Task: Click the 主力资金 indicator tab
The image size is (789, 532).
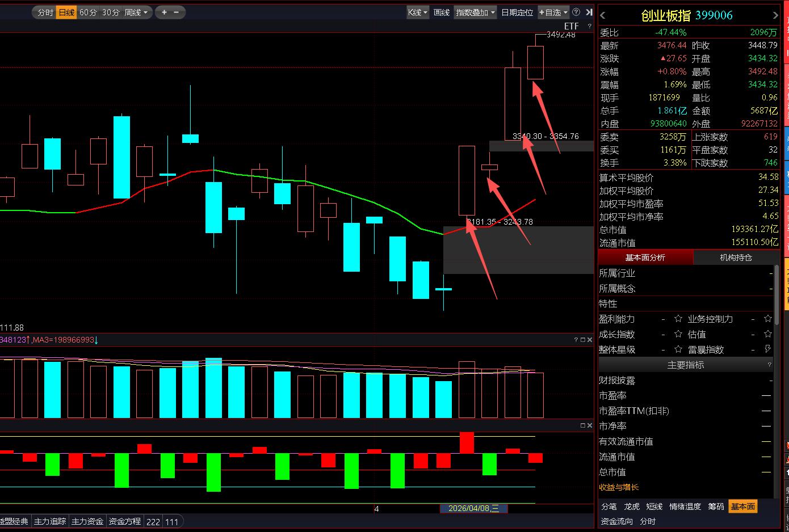Action: 87,521
